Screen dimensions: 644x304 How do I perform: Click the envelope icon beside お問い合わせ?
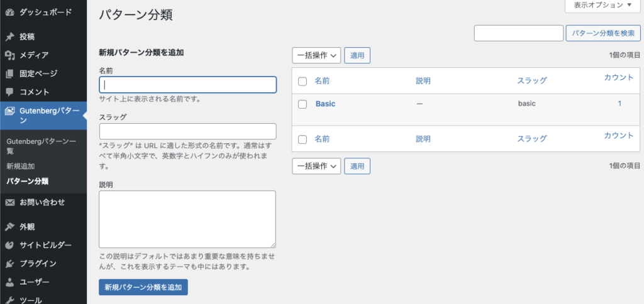click(9, 202)
